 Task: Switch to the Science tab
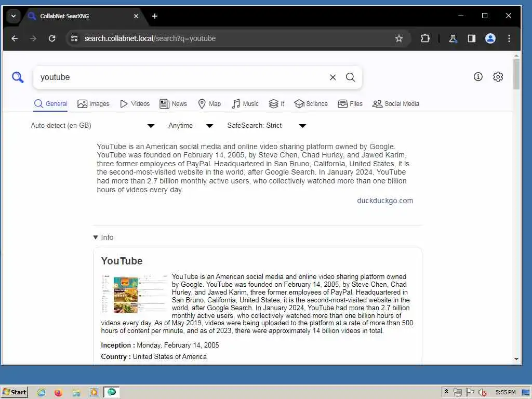coord(311,104)
